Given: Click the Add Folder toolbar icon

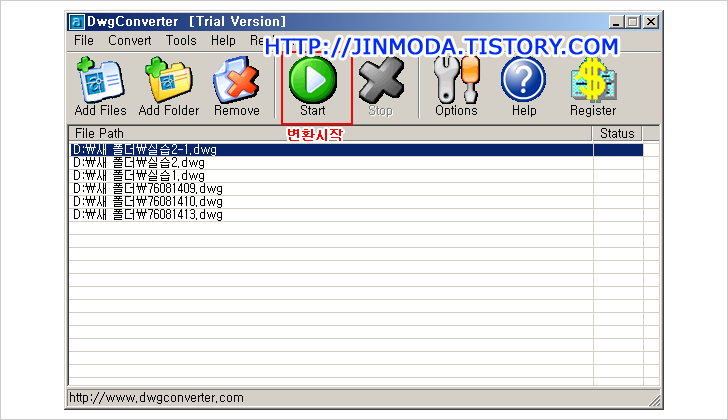Looking at the screenshot, I should point(169,87).
